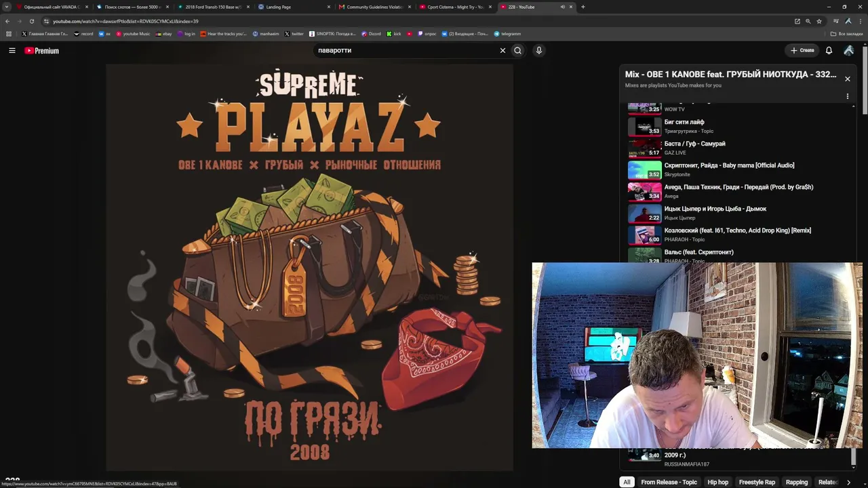The width and height of the screenshot is (868, 488).
Task: Open the manhaeim bookmark
Action: tap(266, 33)
